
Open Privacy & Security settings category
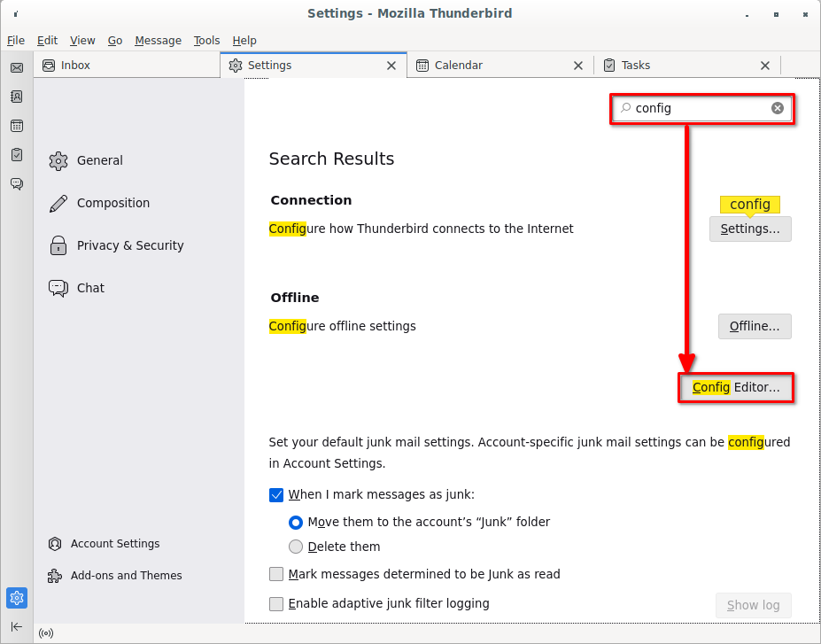[130, 245]
